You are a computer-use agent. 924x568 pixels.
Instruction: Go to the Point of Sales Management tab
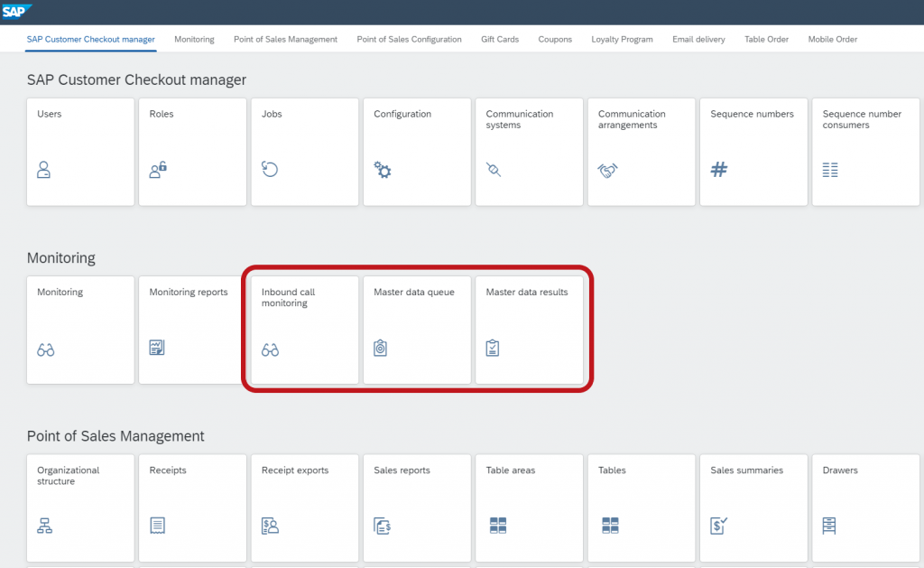[x=286, y=40]
